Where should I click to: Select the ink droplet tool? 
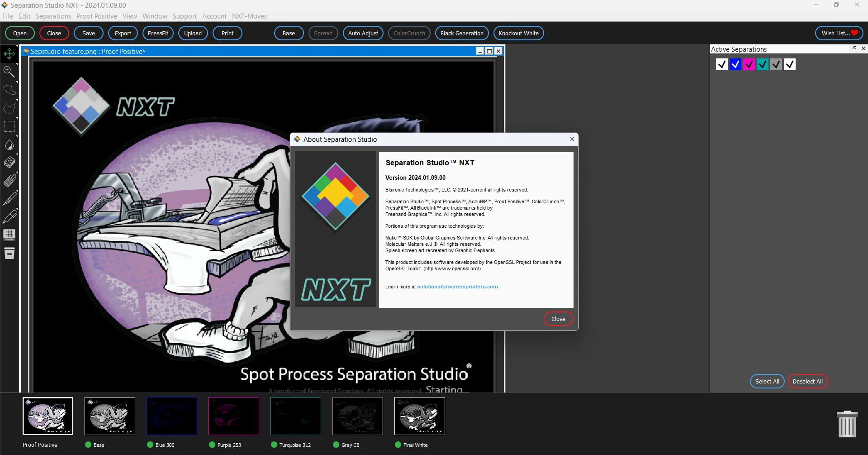point(9,145)
